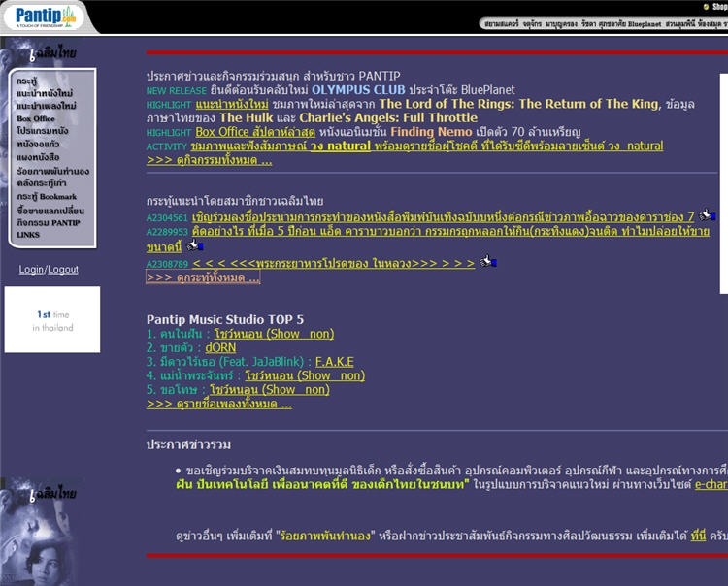The width and height of the screenshot is (728, 586).
Task: Click the 'ที่นี่' link at bottom
Action: (698, 536)
